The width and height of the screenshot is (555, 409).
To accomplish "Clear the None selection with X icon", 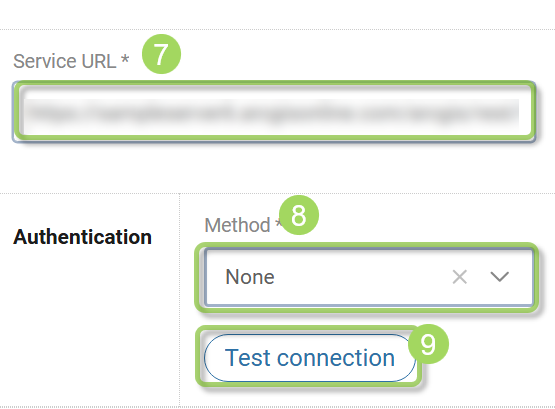I will (460, 277).
